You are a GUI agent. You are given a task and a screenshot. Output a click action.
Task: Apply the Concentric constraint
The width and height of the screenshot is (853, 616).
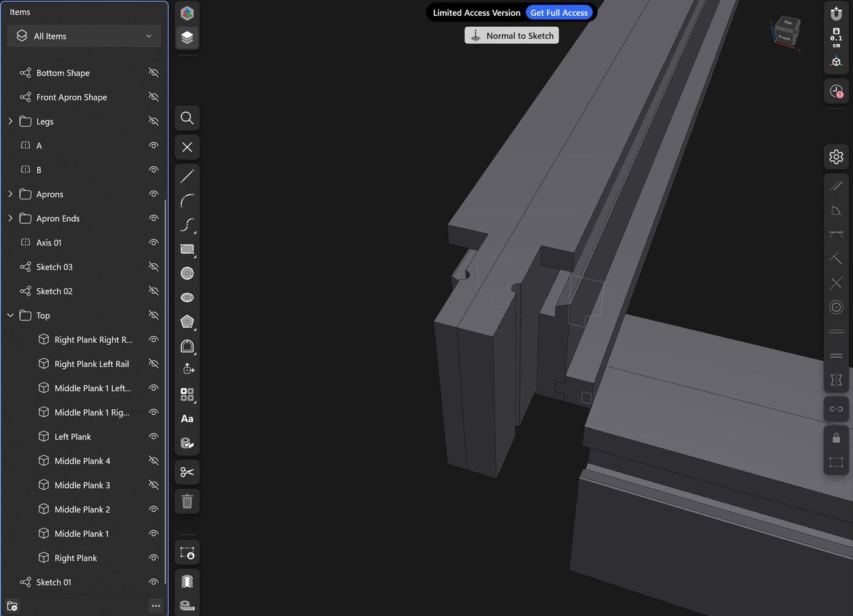(837, 307)
